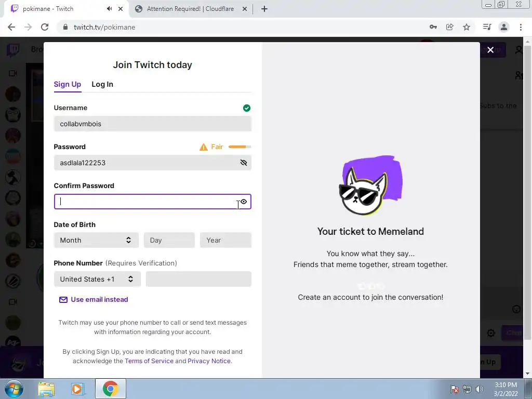Open Windows Media Player taskbar icon
Viewport: 532px width, 399px height.
(77, 389)
